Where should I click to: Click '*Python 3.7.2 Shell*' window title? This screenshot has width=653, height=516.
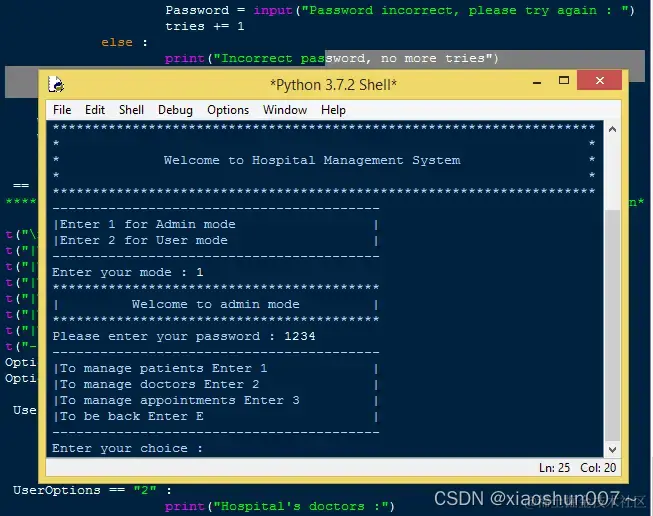tap(333, 85)
